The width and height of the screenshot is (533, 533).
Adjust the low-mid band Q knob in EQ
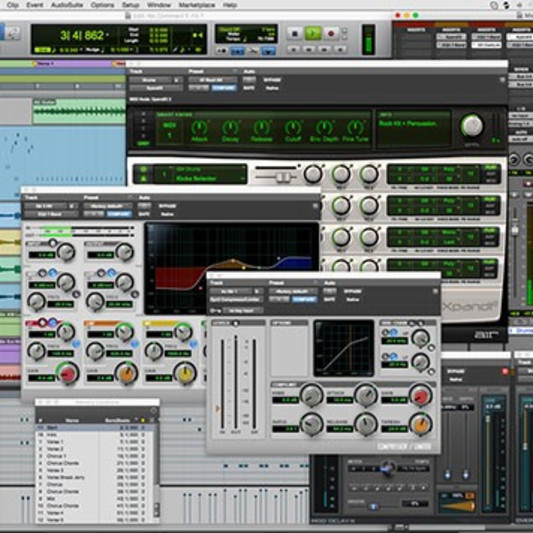click(x=124, y=332)
